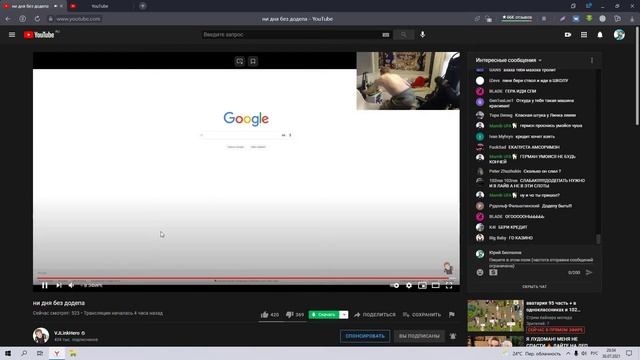This screenshot has height=360, width=640.
Task: Mute the player volume
Action: point(71,285)
